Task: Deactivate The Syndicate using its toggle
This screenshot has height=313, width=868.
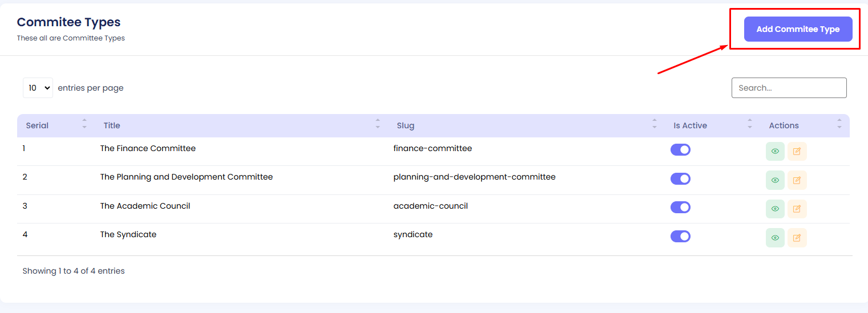Action: (x=680, y=236)
